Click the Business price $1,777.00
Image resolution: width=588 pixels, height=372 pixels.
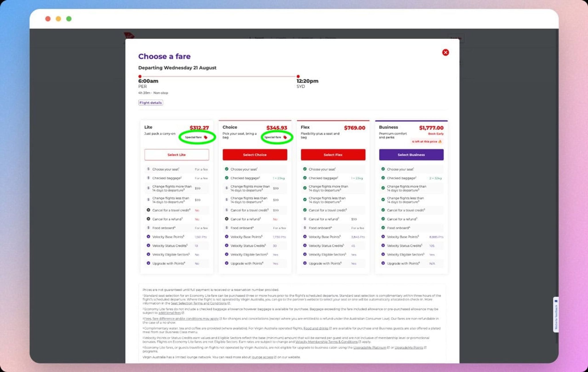431,128
